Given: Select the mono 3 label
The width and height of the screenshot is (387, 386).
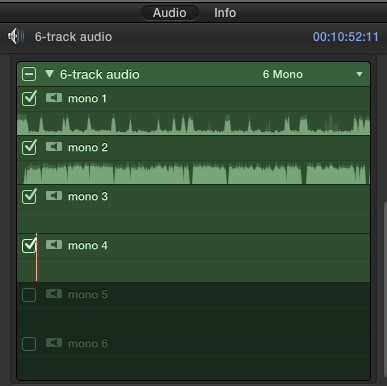Looking at the screenshot, I should point(88,196).
